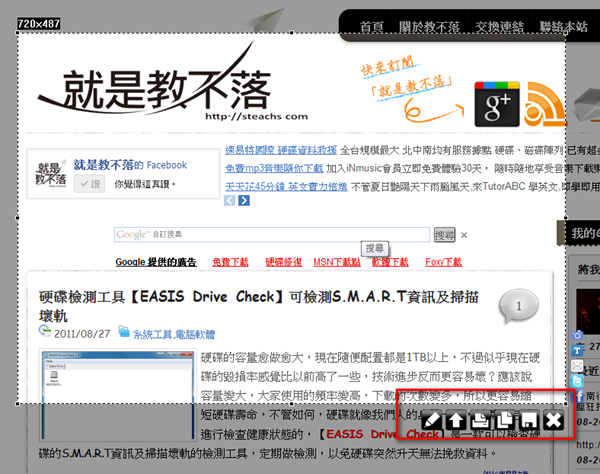
Task: Click the article date 2011/08/27
Action: 82,334
